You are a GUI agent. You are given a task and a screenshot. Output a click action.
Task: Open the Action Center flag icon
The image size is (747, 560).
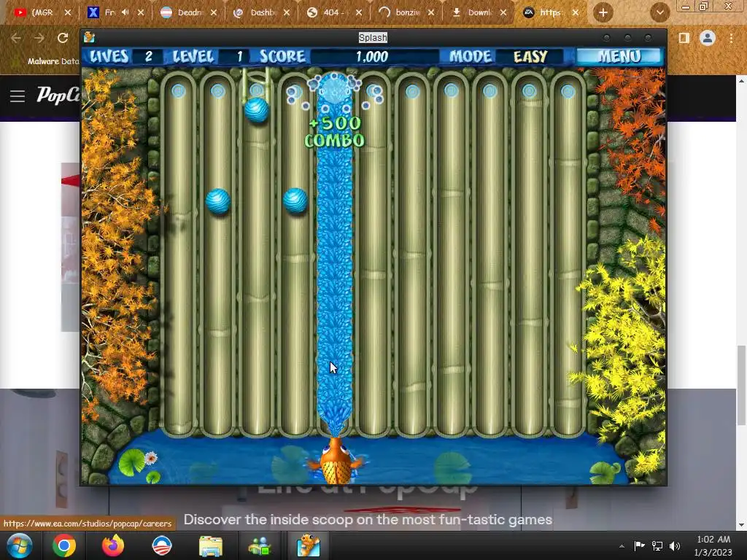639,545
